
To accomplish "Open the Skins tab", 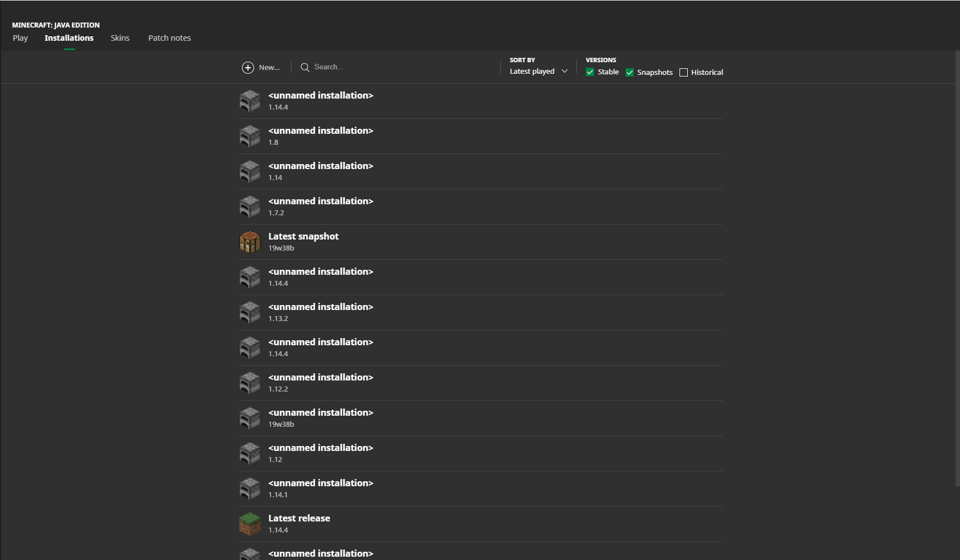I will point(120,38).
